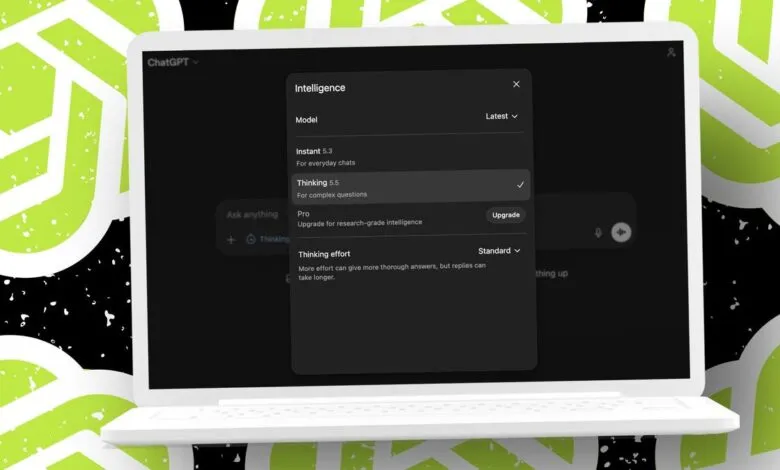The image size is (780, 470).
Task: Click the microphone dictation icon
Action: point(598,232)
